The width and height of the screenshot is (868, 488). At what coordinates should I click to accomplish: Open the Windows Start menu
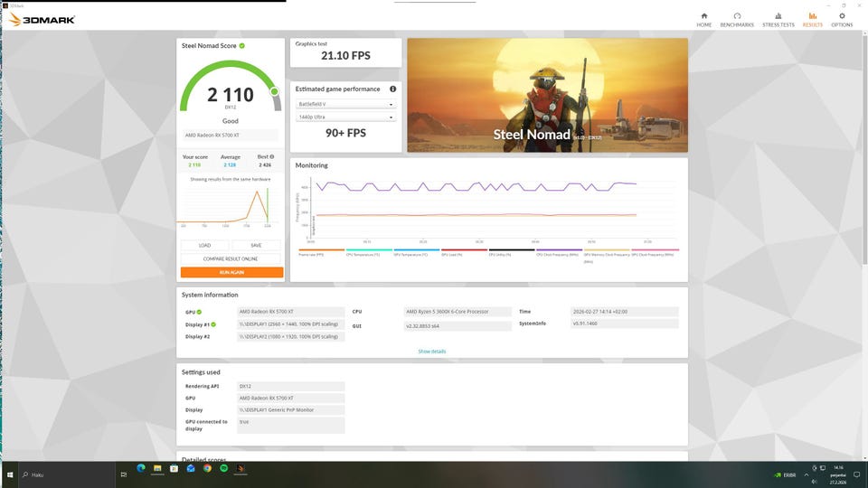(9, 474)
